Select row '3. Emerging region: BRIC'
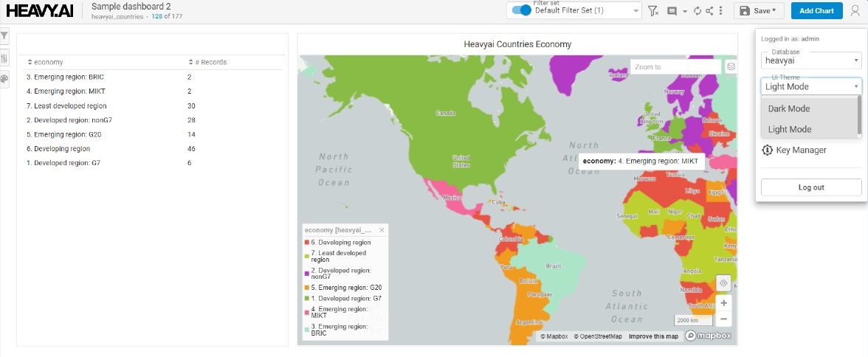 coord(154,77)
